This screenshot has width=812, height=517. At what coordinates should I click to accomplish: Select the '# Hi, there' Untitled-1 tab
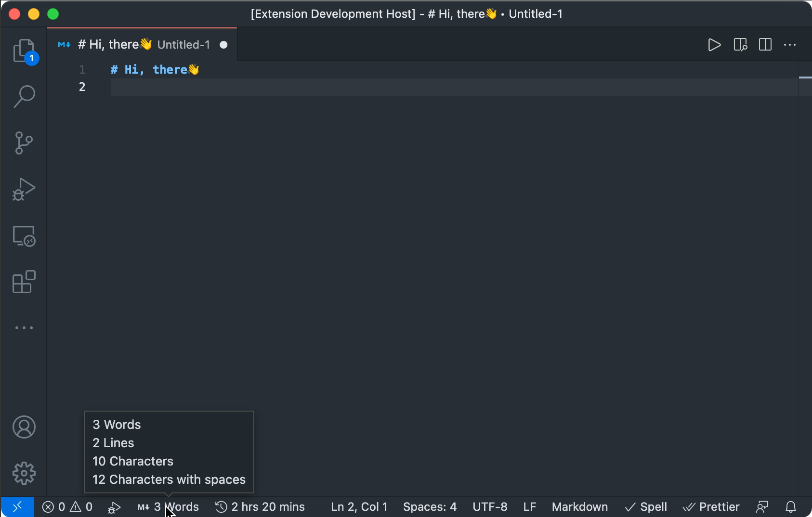click(142, 45)
